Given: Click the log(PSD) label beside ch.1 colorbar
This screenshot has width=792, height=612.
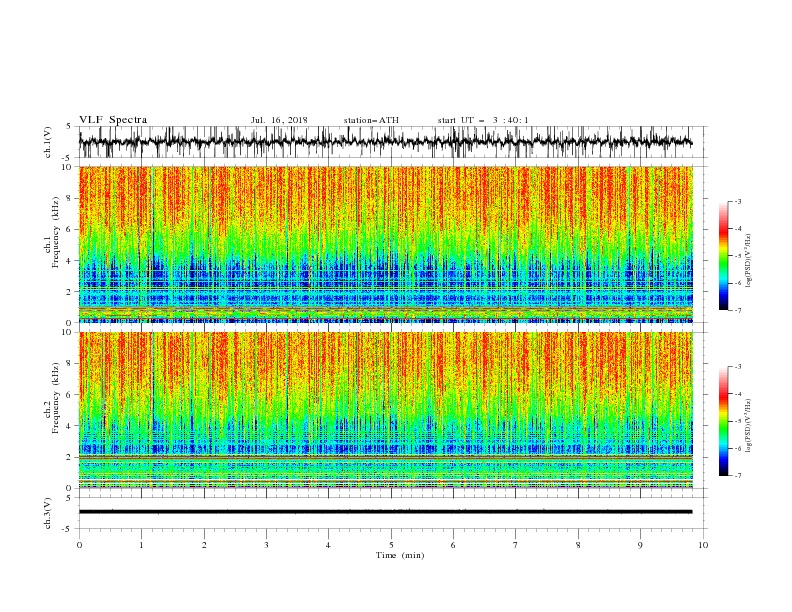Looking at the screenshot, I should pyautogui.click(x=749, y=261).
